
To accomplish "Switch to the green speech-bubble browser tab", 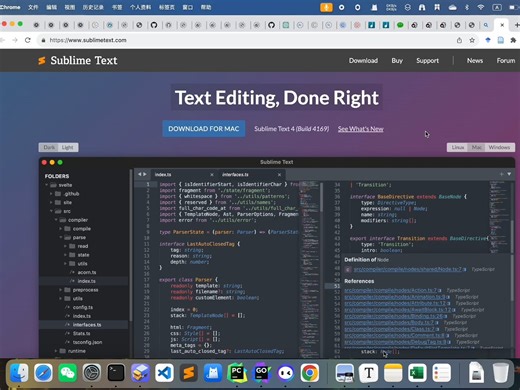I will 400,25.
